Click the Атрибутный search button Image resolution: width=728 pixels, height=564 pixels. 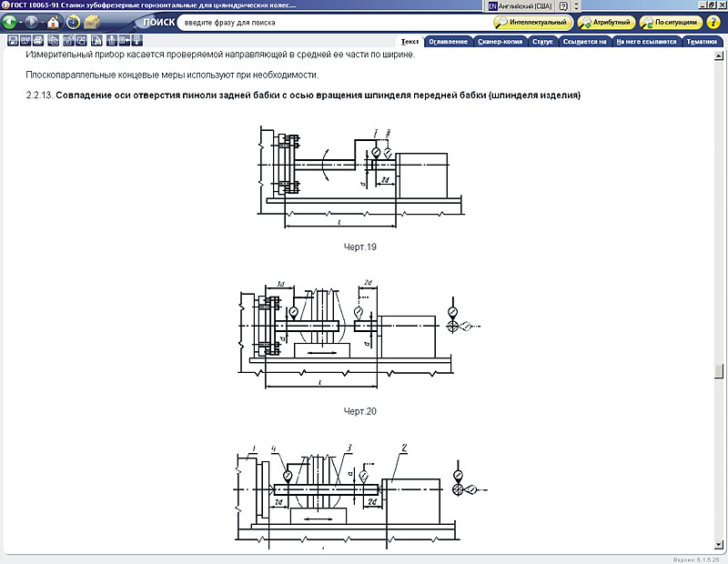(x=605, y=22)
